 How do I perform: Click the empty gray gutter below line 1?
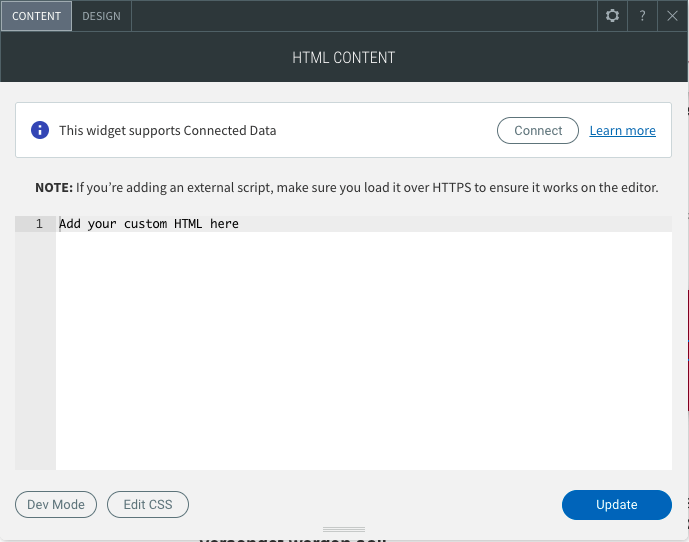pyautogui.click(x=35, y=350)
